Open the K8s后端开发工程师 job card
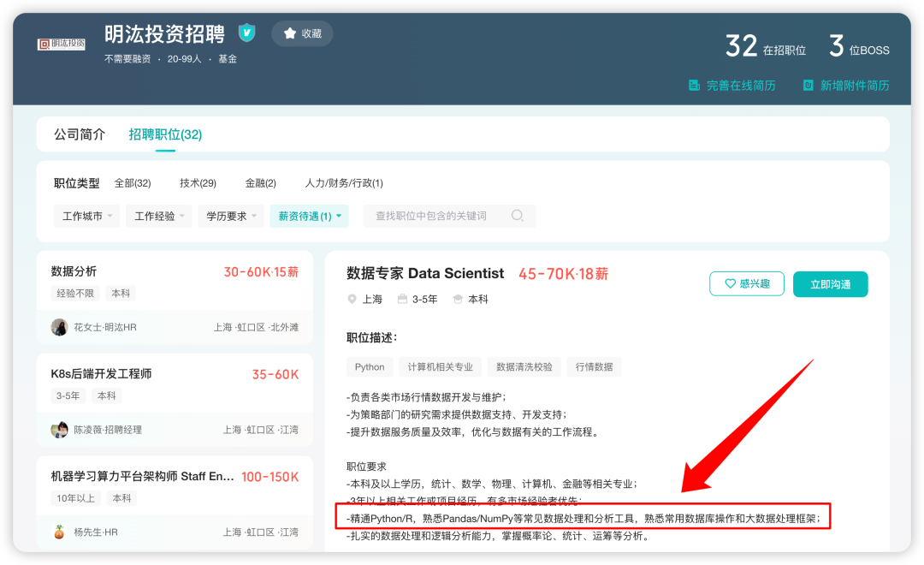Image resolution: width=924 pixels, height=565 pixels. (x=175, y=400)
